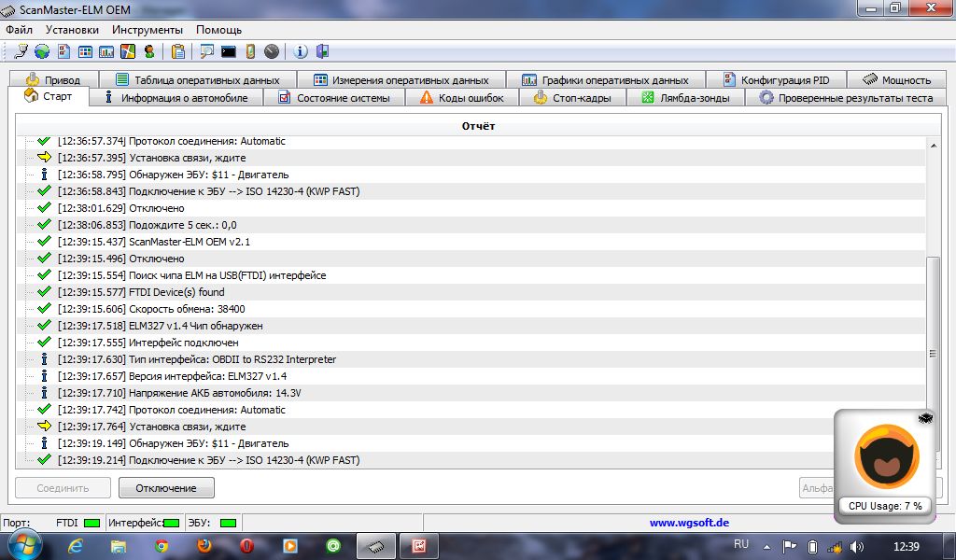
Task: Click the blue info icon in toolbar
Action: pos(301,51)
